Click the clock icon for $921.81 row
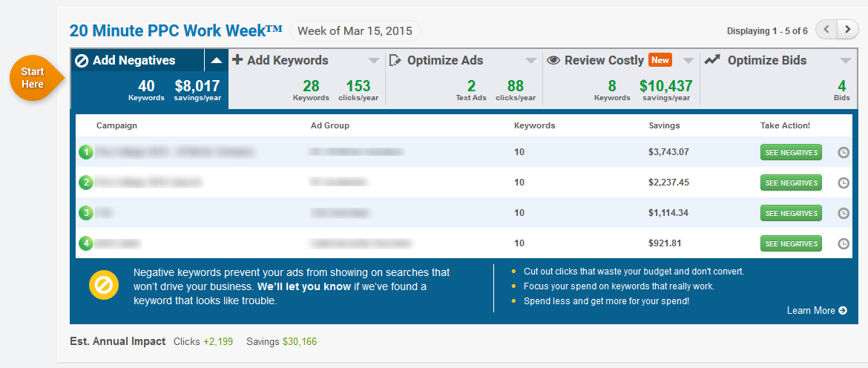Screen dimensions: 868x368 tap(844, 244)
